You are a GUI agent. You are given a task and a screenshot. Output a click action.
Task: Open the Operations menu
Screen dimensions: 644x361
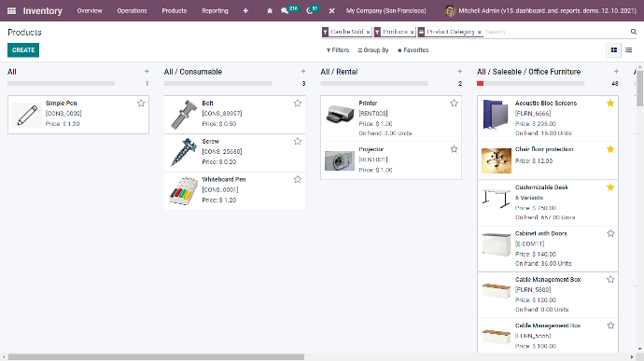(132, 11)
